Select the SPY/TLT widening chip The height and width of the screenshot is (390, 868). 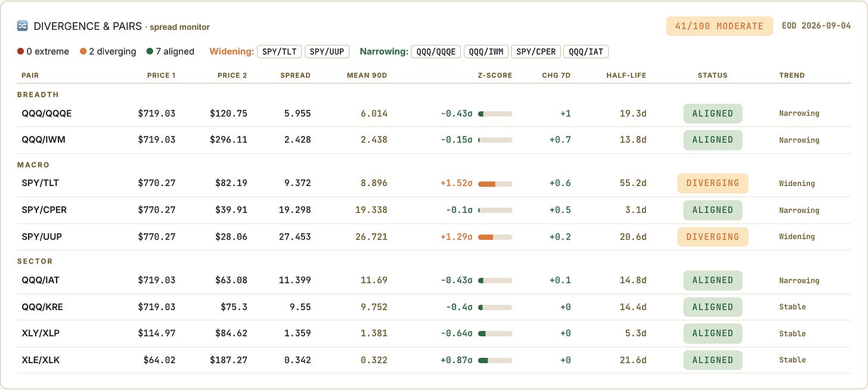[279, 51]
